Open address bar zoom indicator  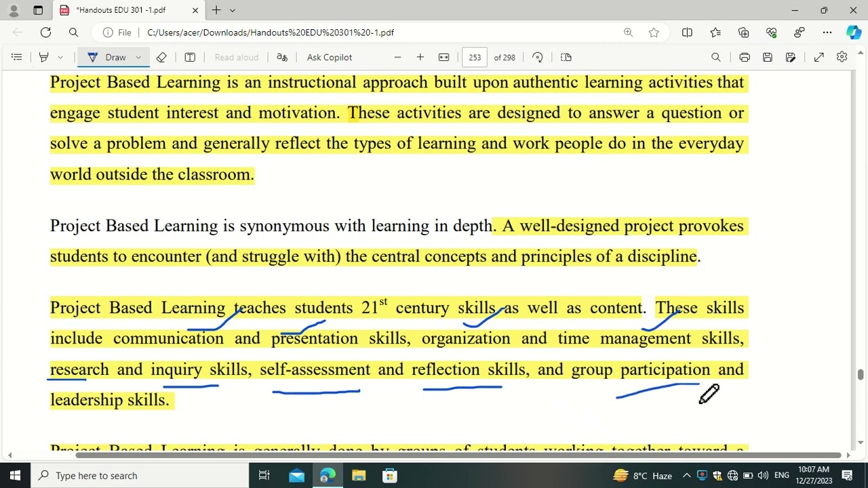coord(628,33)
